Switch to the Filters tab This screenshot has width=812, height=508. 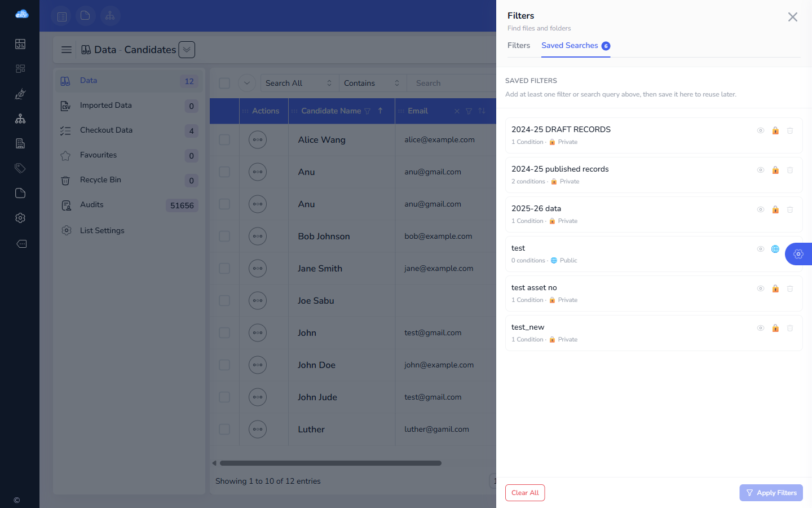pyautogui.click(x=519, y=46)
